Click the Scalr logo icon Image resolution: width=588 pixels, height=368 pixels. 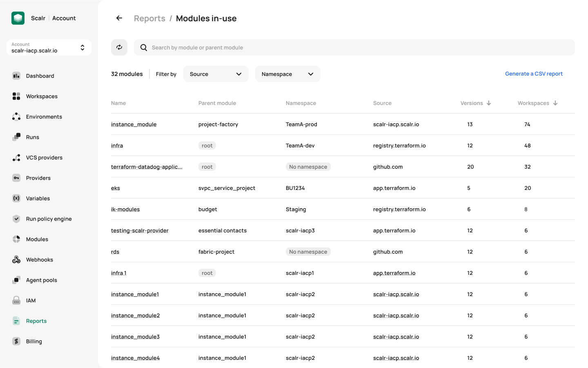click(18, 18)
